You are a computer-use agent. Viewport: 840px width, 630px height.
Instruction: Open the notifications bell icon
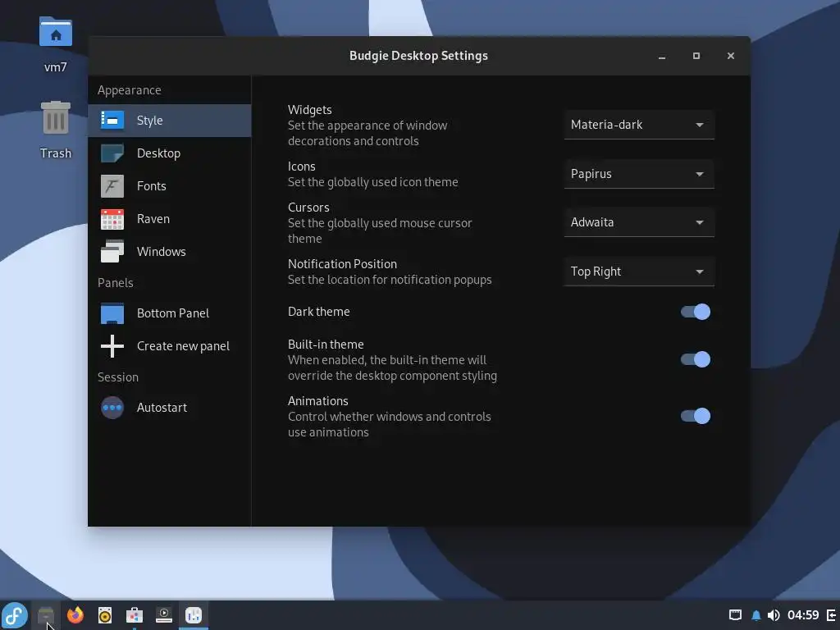(756, 615)
